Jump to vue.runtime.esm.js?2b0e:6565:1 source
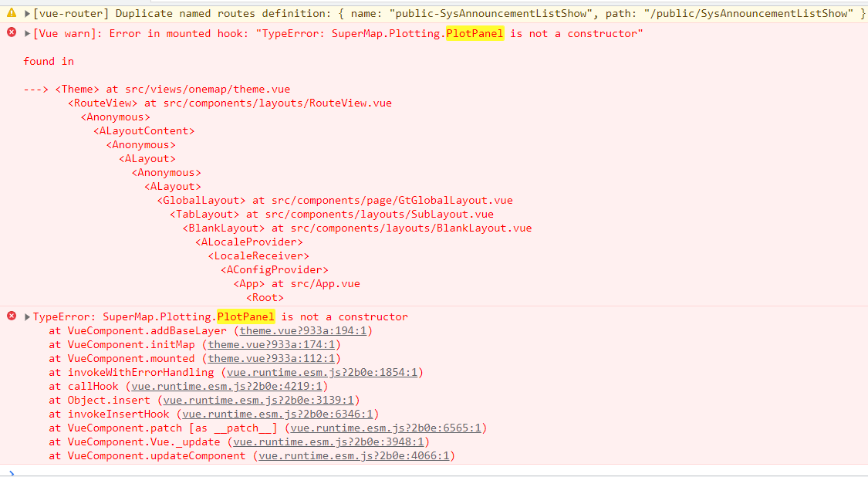The height and width of the screenshot is (477, 868). [386, 428]
